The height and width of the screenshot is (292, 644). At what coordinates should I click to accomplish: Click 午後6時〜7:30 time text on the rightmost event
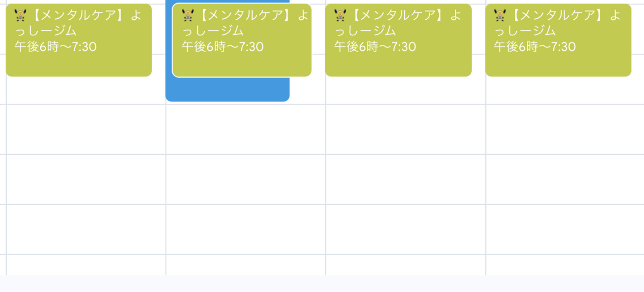click(535, 47)
